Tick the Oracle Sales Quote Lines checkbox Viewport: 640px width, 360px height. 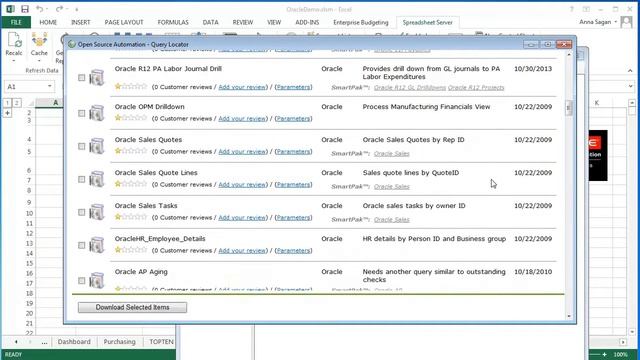click(x=82, y=179)
